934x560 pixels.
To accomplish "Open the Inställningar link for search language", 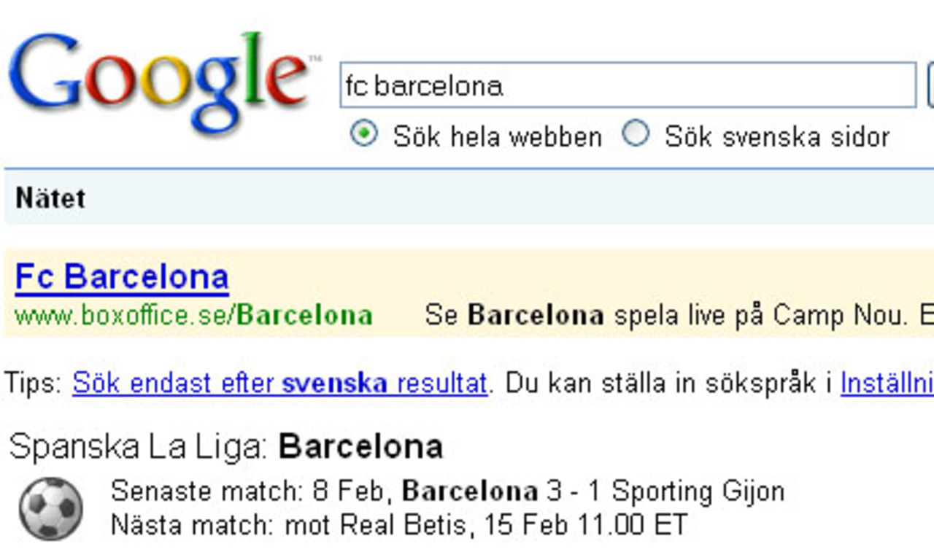I will [887, 381].
